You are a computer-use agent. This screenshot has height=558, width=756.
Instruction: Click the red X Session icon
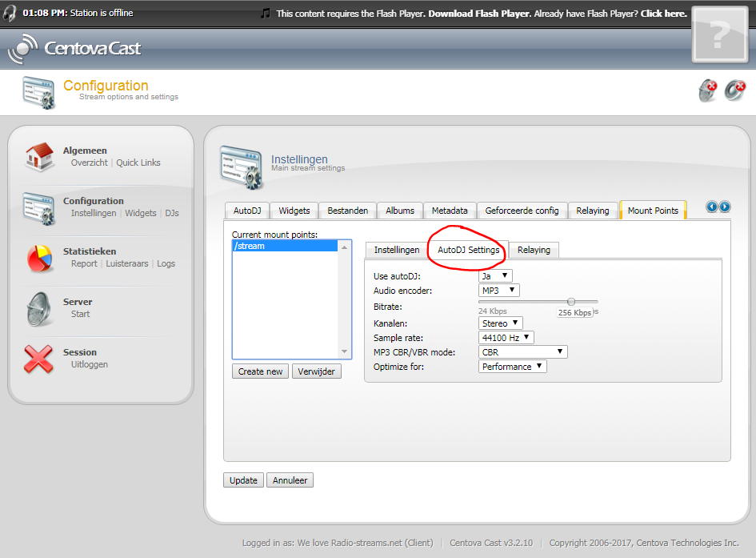point(38,359)
